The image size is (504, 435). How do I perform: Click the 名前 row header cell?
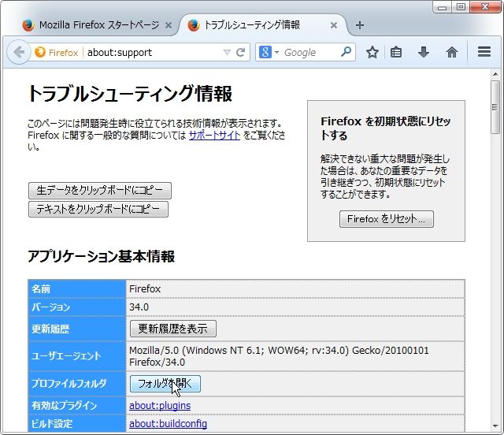click(77, 289)
